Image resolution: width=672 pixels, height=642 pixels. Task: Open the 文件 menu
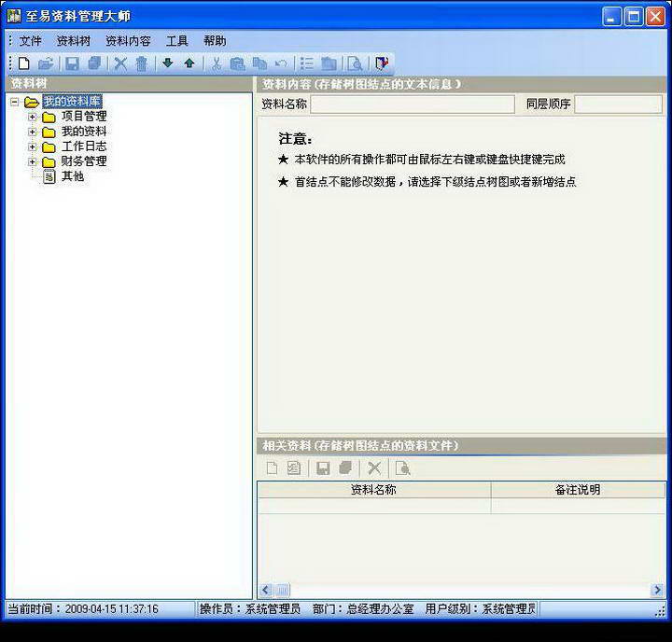(x=30, y=41)
